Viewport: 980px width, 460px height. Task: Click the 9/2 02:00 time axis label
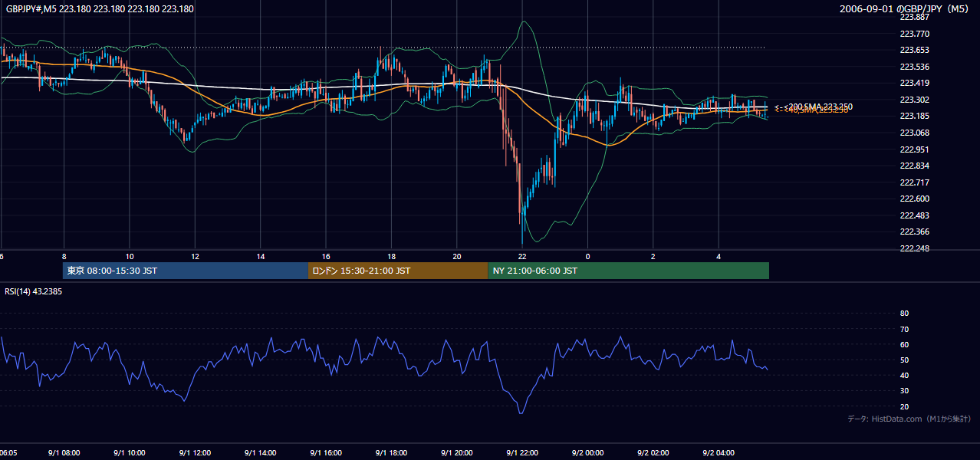coord(653,453)
